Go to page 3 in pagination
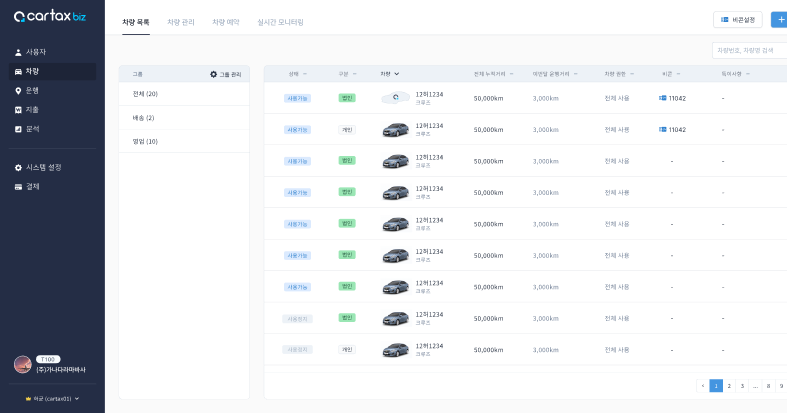787x413 pixels. pyautogui.click(x=742, y=386)
